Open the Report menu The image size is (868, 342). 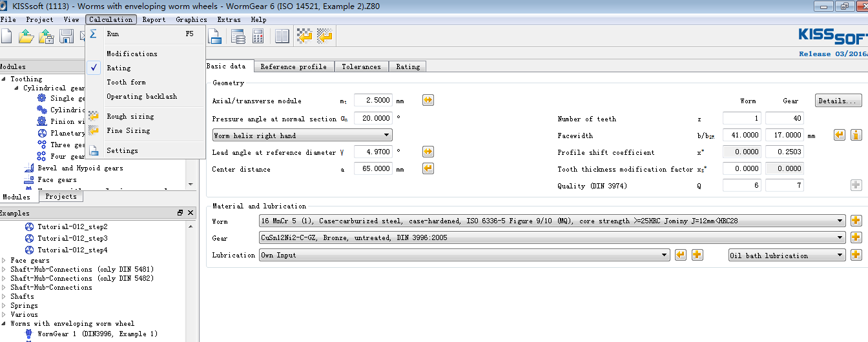[x=154, y=19]
